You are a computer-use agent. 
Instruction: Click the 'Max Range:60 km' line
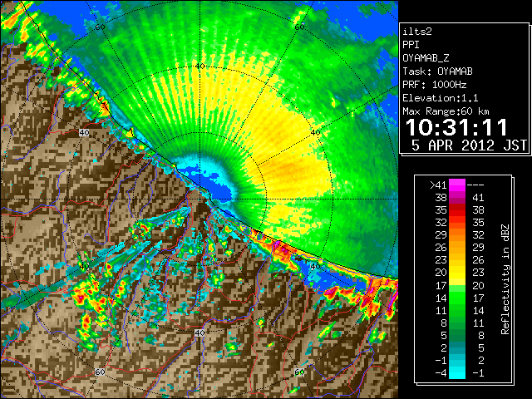(446, 111)
